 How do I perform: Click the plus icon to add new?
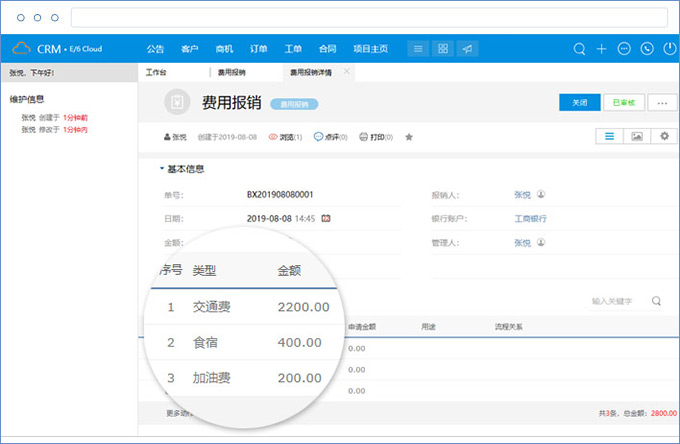click(601, 48)
